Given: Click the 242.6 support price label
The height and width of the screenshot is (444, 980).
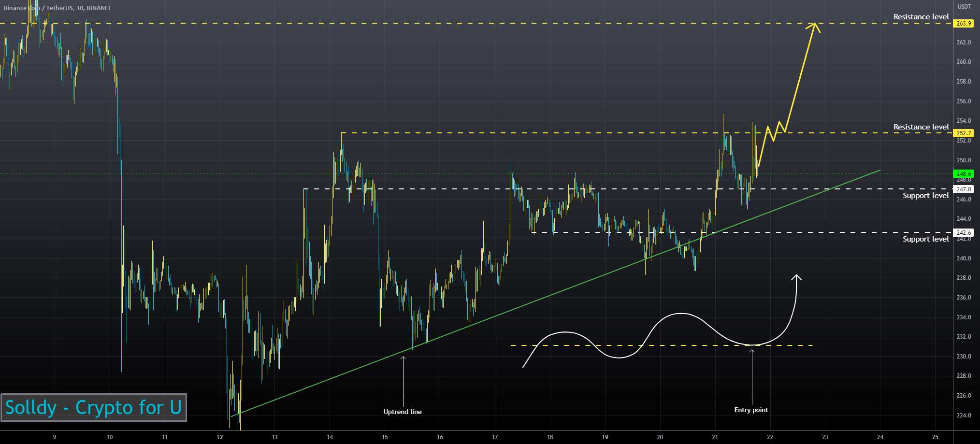Looking at the screenshot, I should pyautogui.click(x=963, y=233).
